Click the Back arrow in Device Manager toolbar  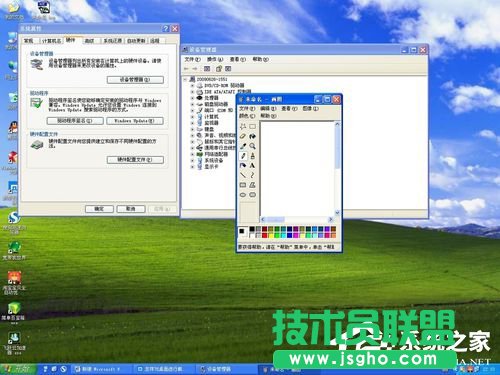coord(186,69)
